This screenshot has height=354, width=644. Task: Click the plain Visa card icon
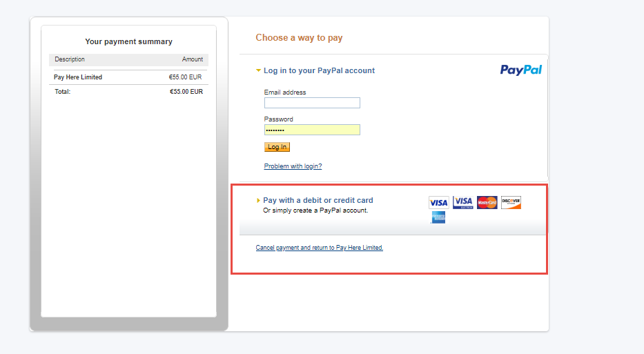[438, 202]
